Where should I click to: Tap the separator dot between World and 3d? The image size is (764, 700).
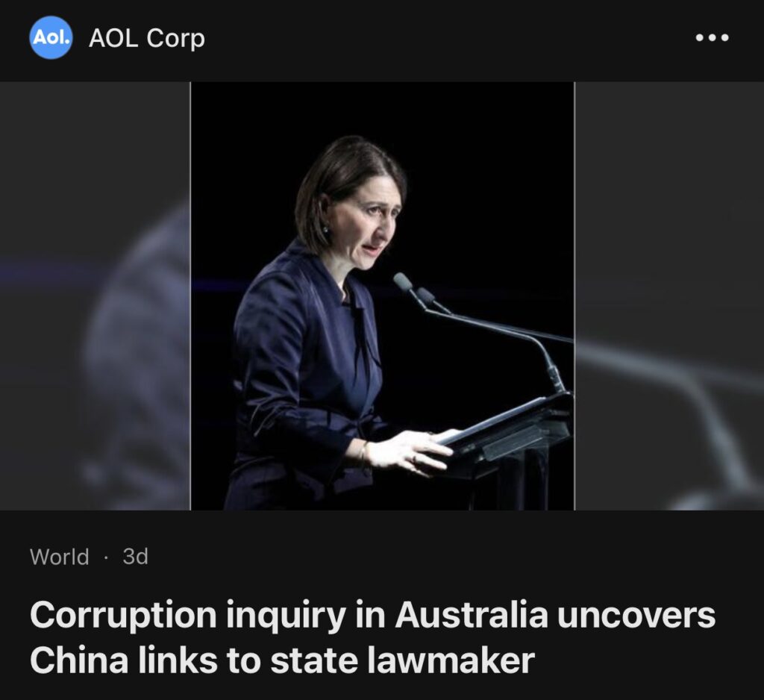106,557
